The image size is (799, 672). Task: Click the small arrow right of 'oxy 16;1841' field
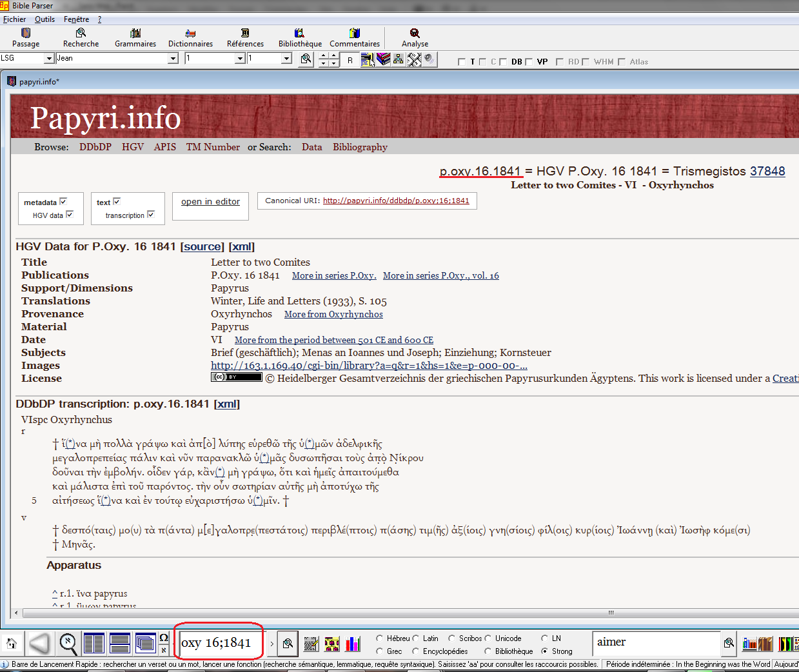click(271, 644)
